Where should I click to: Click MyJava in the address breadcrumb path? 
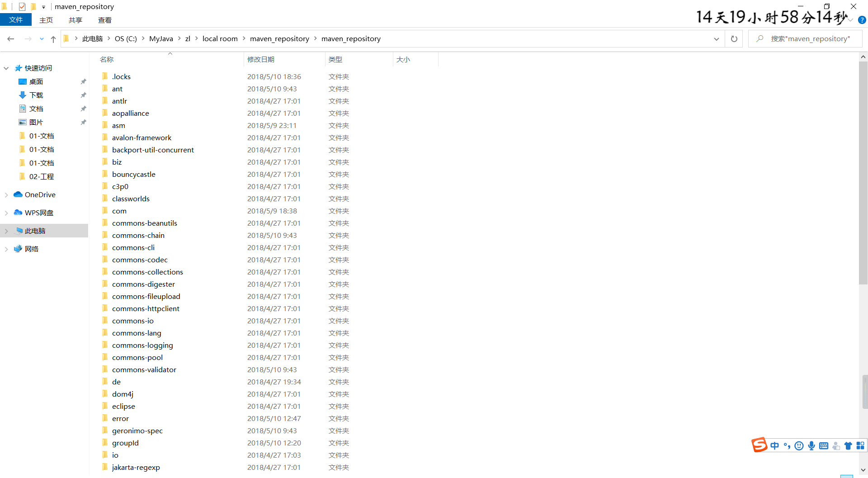click(x=160, y=38)
